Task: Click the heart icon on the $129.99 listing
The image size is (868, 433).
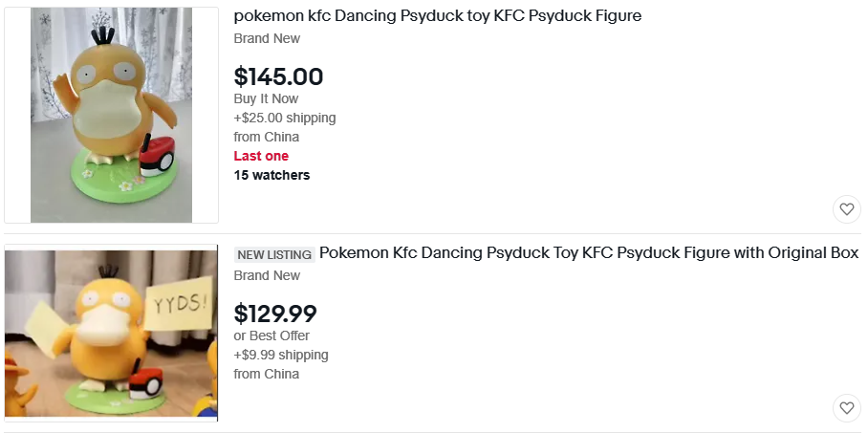Action: (846, 408)
